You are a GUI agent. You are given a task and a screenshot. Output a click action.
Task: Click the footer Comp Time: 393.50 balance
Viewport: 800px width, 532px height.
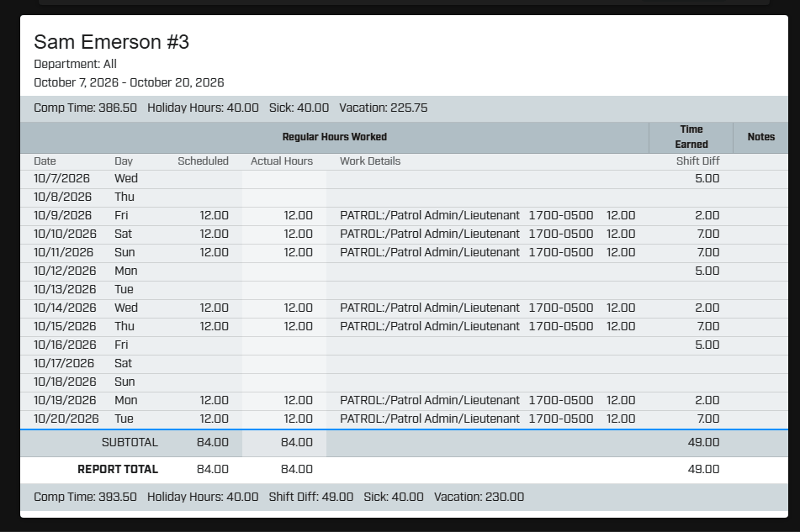coord(85,497)
